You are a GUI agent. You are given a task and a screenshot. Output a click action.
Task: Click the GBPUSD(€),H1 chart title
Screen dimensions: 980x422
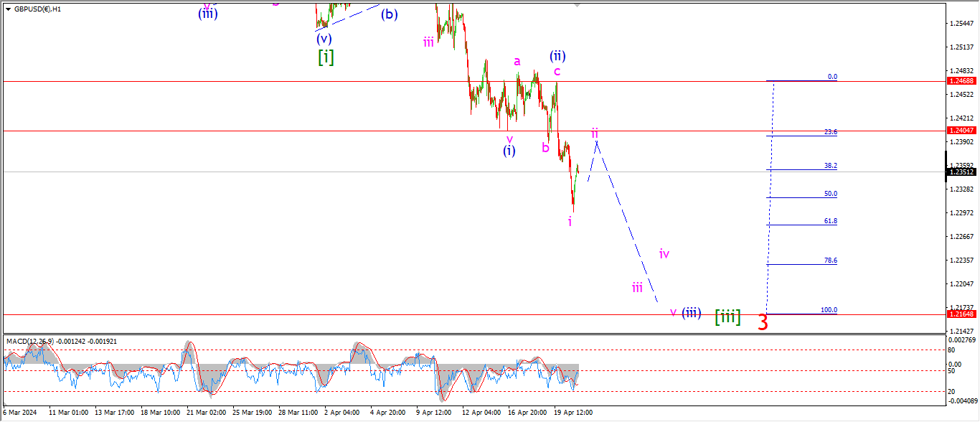tap(37, 9)
